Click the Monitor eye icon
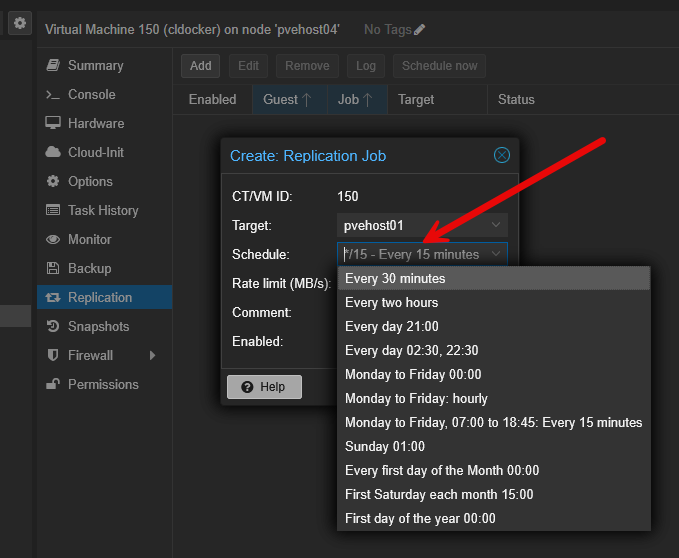 point(53,239)
